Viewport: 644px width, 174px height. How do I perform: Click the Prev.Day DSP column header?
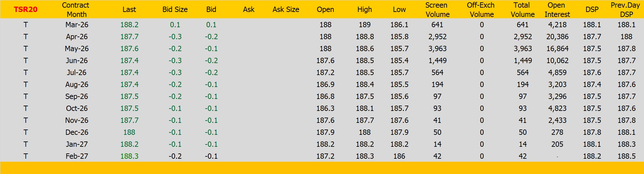626,10
